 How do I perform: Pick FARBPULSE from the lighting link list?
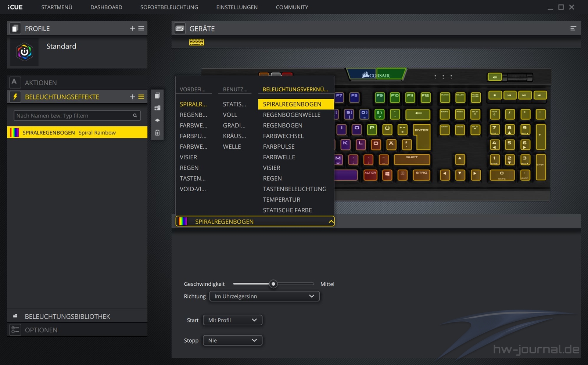[279, 147]
